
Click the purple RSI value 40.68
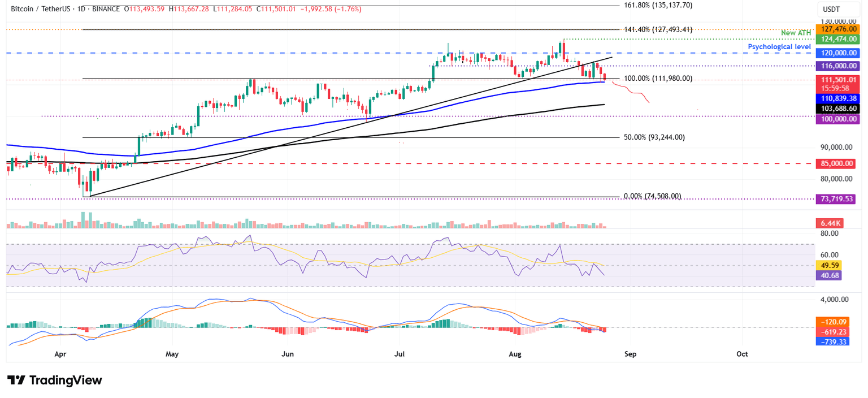tap(831, 275)
